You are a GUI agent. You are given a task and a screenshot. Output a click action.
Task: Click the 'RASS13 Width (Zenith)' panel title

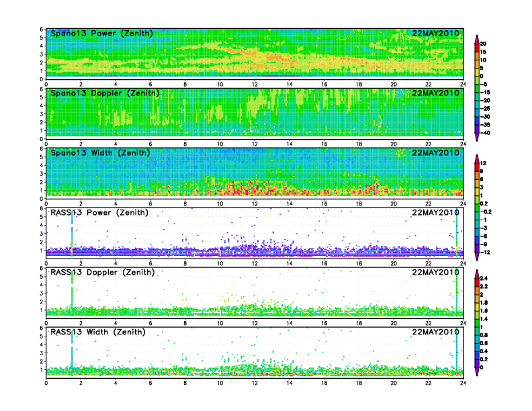tap(98, 332)
